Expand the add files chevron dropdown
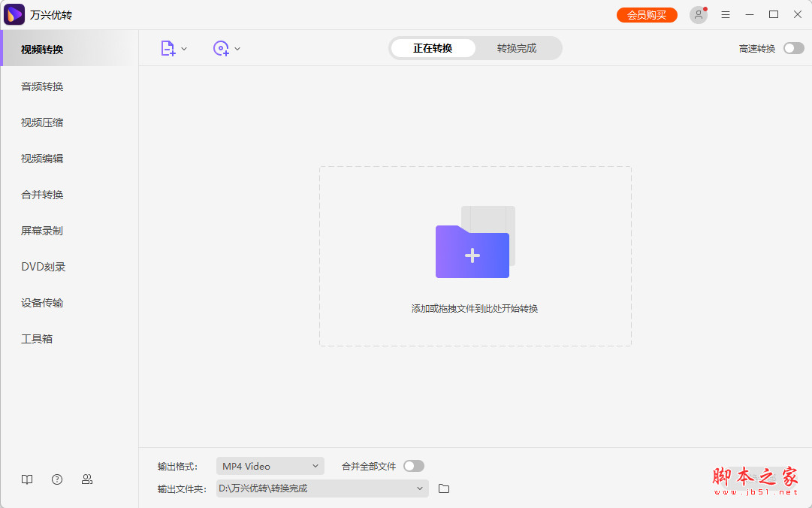This screenshot has height=508, width=812. coord(183,48)
